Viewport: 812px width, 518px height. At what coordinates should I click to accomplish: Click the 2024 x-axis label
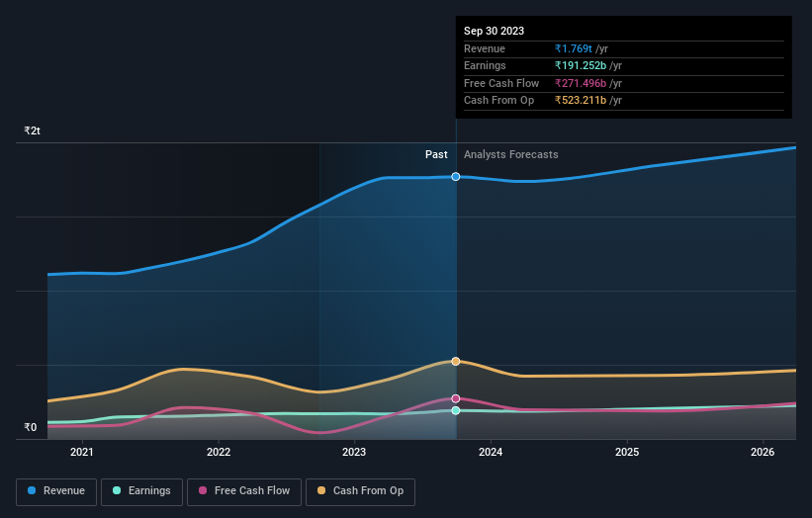tap(491, 452)
